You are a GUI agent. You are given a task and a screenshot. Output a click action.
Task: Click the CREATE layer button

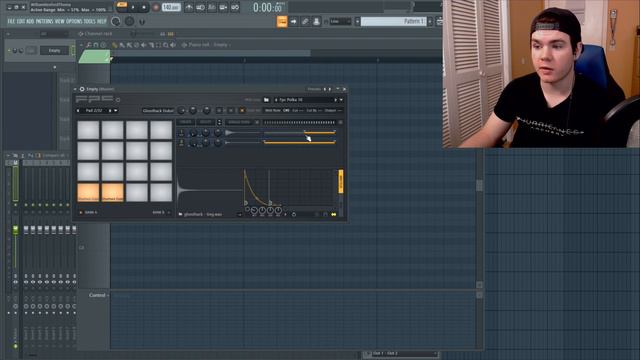point(186,122)
